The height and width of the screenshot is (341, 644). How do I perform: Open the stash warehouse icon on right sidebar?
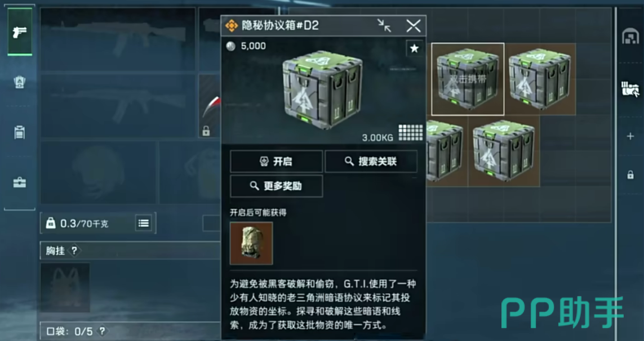[630, 37]
